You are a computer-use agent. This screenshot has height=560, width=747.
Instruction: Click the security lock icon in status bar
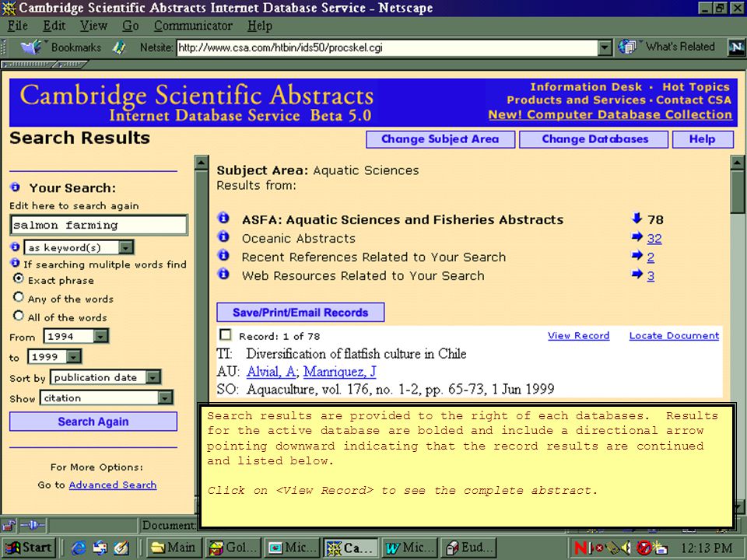coord(9,526)
